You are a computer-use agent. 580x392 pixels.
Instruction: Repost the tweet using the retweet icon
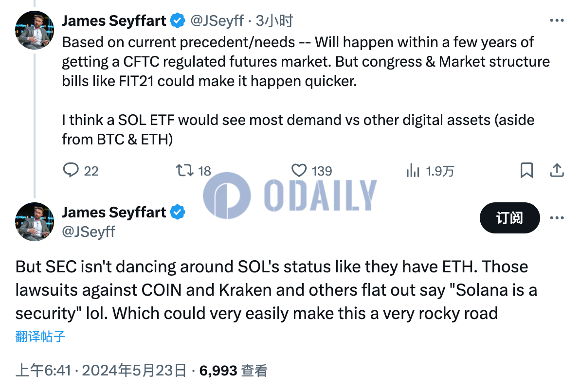click(184, 171)
